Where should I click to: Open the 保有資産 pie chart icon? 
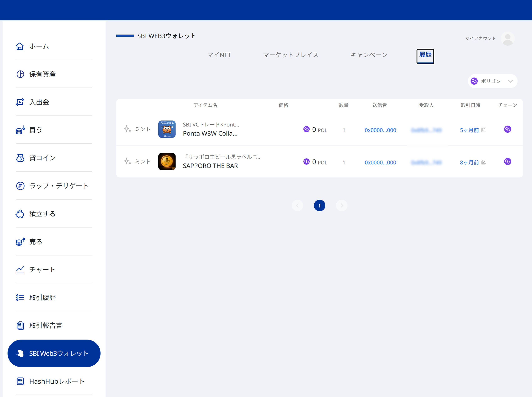(x=20, y=74)
